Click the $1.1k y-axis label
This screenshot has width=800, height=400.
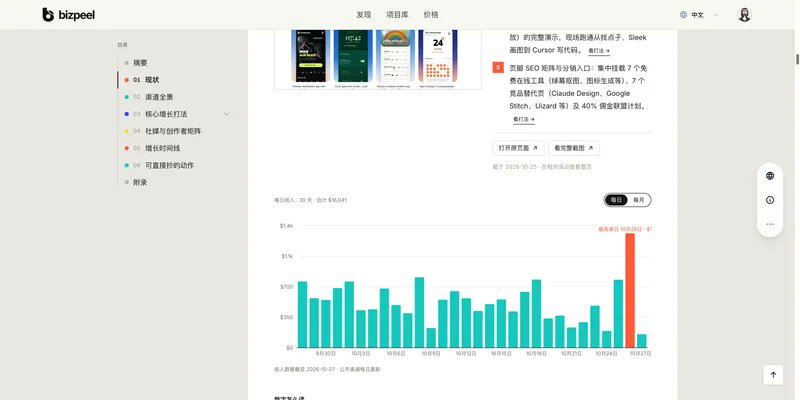coord(287,256)
